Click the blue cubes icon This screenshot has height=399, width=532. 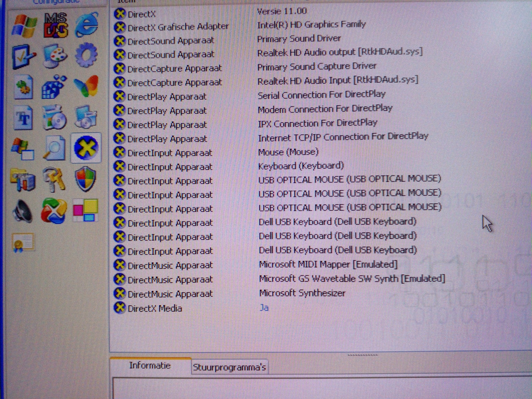click(55, 87)
